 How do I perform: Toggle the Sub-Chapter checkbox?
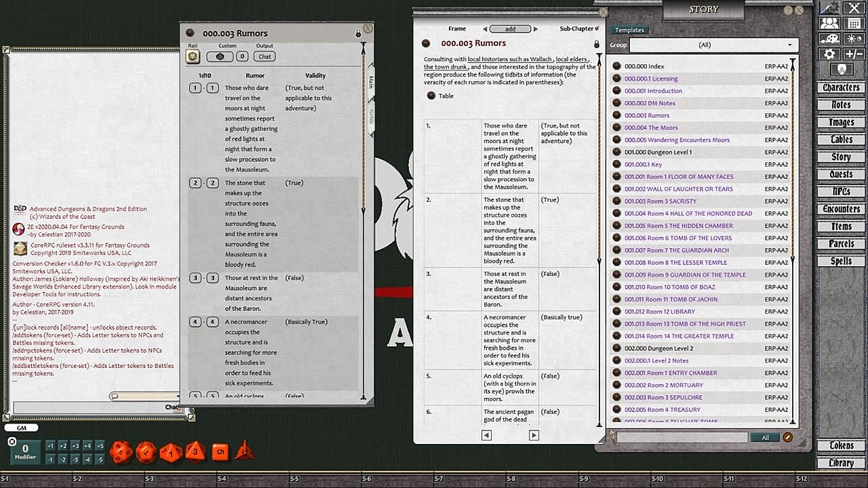(x=597, y=29)
